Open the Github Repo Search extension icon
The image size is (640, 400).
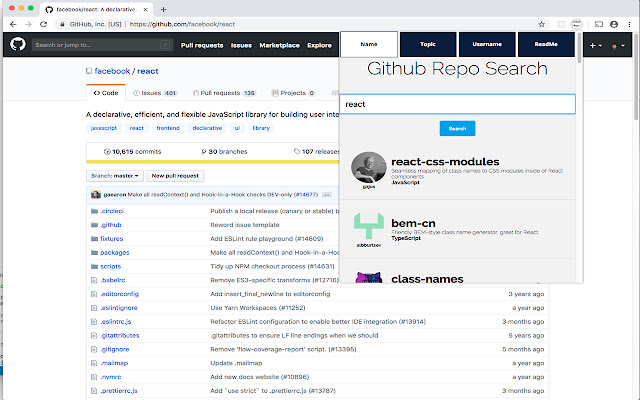click(576, 24)
